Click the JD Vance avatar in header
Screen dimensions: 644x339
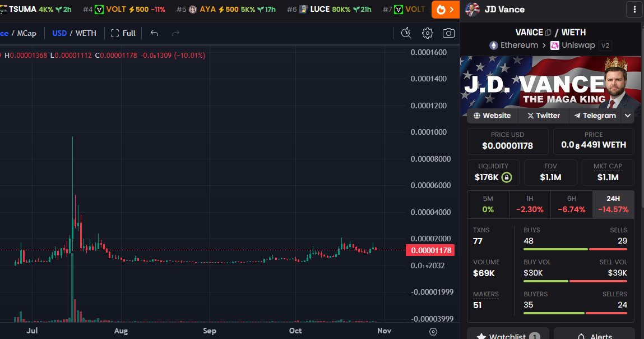[x=472, y=9]
